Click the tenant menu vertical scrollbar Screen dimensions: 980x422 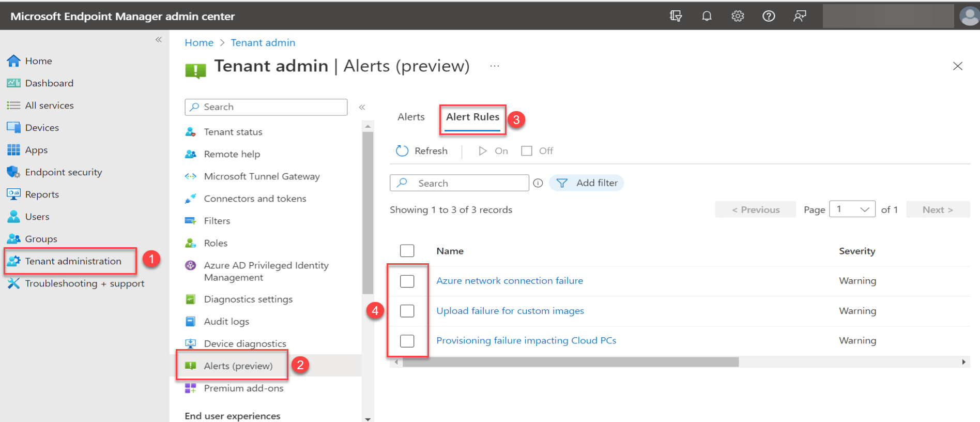click(x=367, y=212)
